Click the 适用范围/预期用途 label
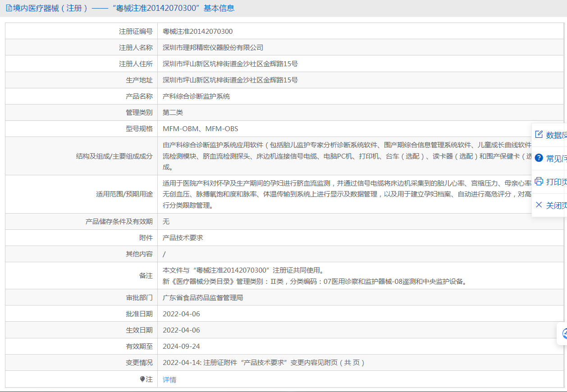Image resolution: width=567 pixels, height=392 pixels. pyautogui.click(x=124, y=194)
